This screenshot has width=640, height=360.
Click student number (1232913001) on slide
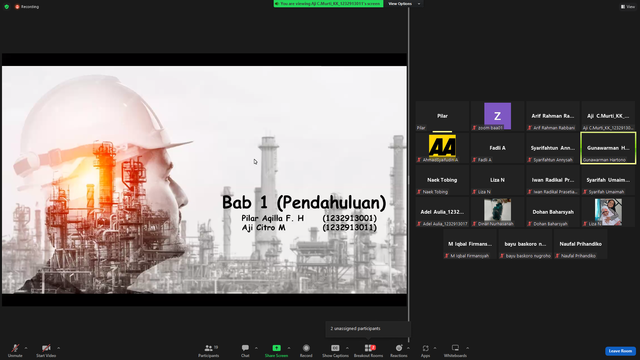(349, 218)
